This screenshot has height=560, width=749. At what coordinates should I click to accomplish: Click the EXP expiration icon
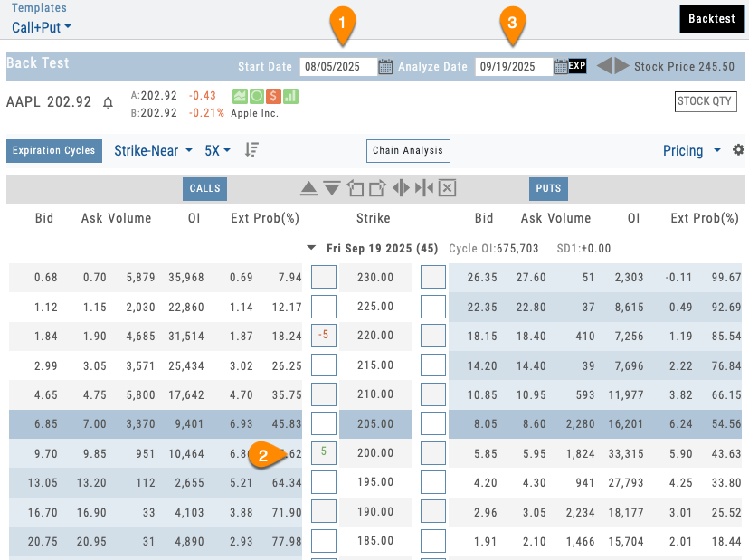(577, 66)
